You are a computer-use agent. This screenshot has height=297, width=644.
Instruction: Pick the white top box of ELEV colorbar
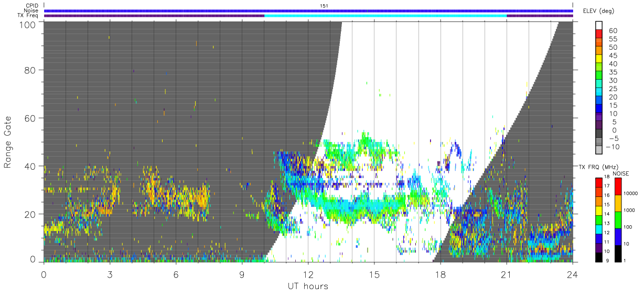click(x=599, y=25)
